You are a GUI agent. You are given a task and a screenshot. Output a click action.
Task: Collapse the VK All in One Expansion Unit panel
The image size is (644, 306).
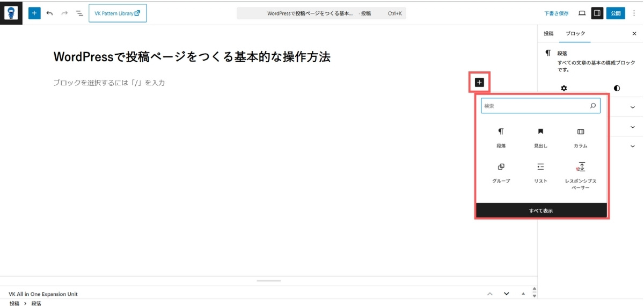(x=523, y=294)
